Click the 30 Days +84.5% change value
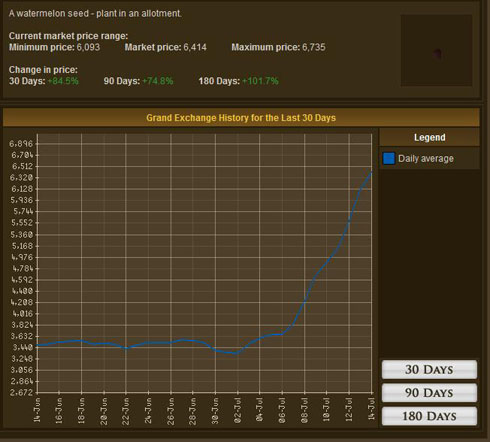Viewport: 490px width, 442px height. point(63,81)
